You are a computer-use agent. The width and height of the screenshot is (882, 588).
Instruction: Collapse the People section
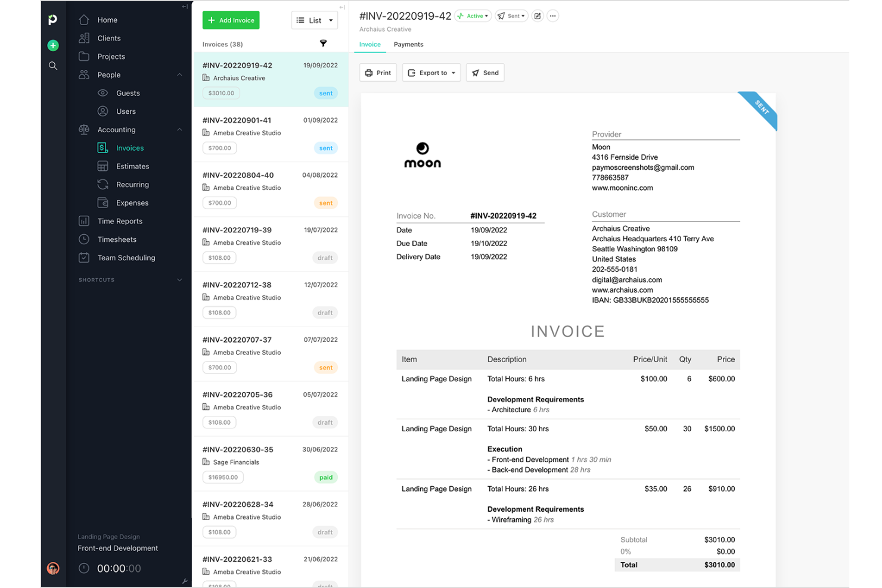179,74
